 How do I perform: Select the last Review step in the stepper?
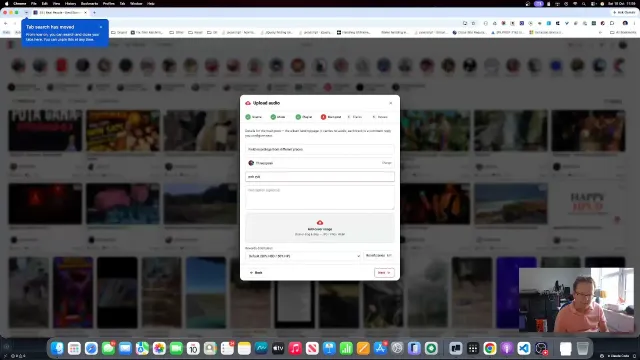(x=380, y=117)
